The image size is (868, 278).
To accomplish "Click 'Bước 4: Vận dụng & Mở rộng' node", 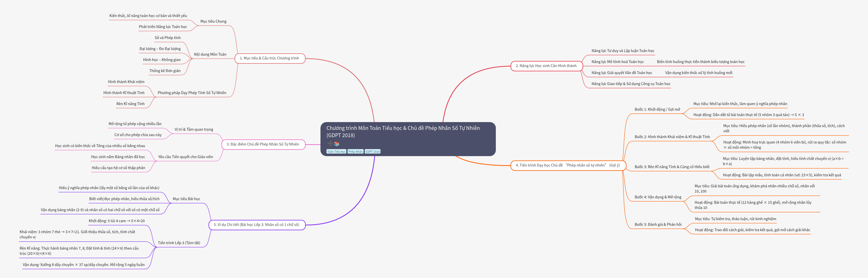I will click(658, 197).
